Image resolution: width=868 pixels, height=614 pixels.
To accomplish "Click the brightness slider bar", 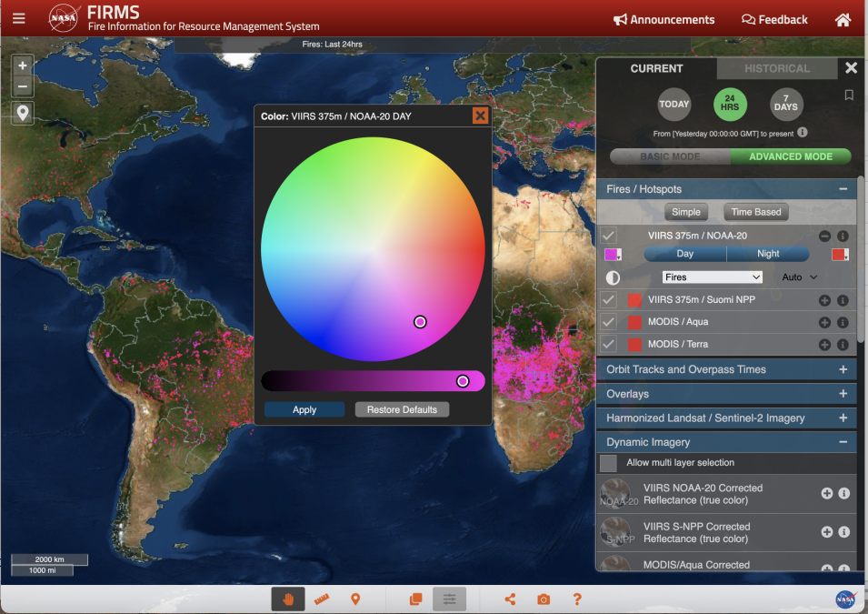I will pos(374,381).
